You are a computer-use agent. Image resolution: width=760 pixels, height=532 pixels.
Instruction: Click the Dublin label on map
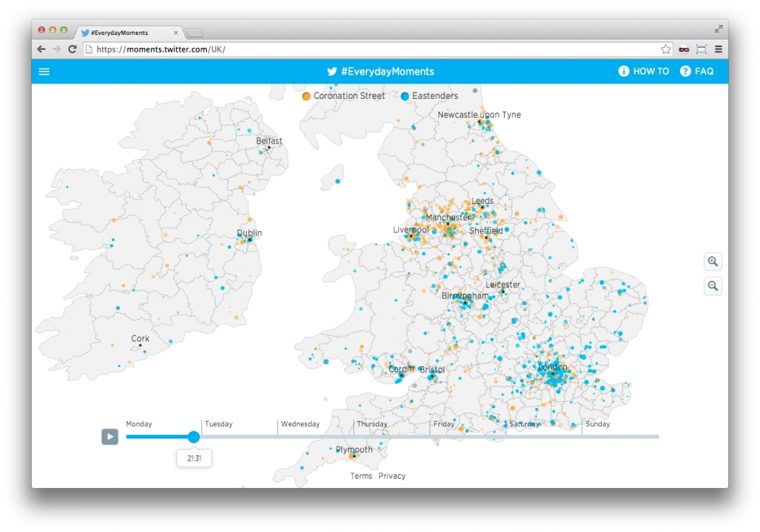coord(249,233)
